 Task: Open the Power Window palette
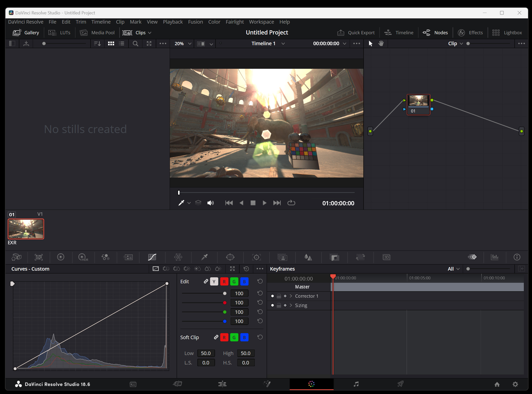(x=230, y=257)
